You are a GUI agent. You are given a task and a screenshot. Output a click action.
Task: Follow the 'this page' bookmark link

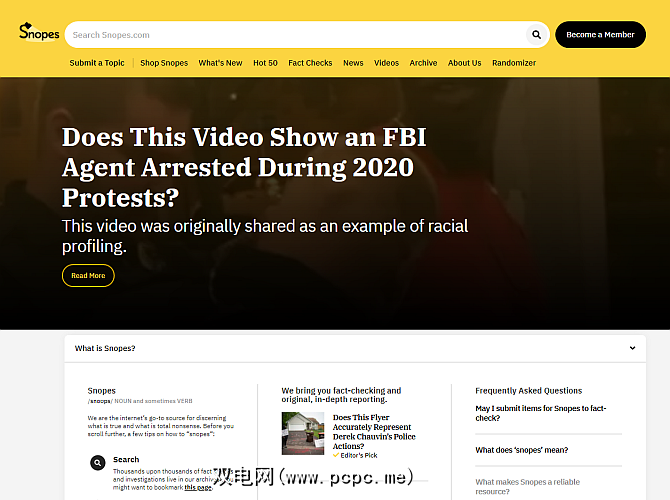pos(198,487)
